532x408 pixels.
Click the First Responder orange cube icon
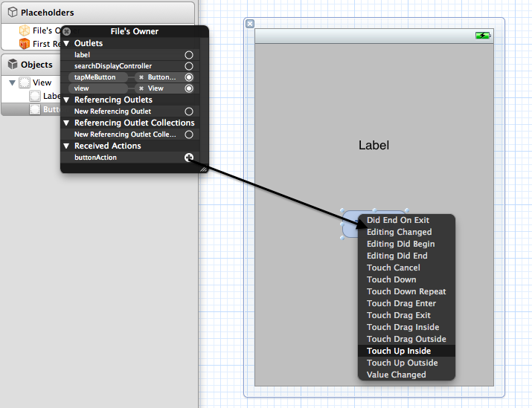tap(24, 44)
